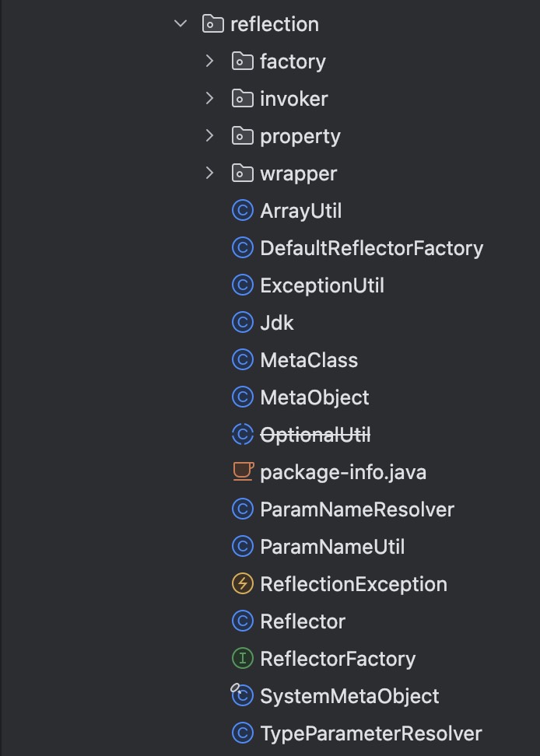Expand the wrapper folder arrow
The image size is (540, 756).
click(x=209, y=173)
